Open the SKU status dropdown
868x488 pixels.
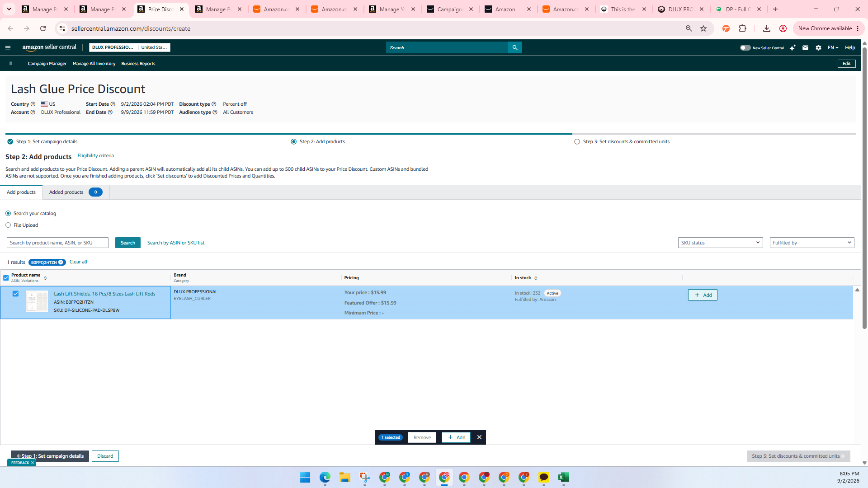pos(720,243)
